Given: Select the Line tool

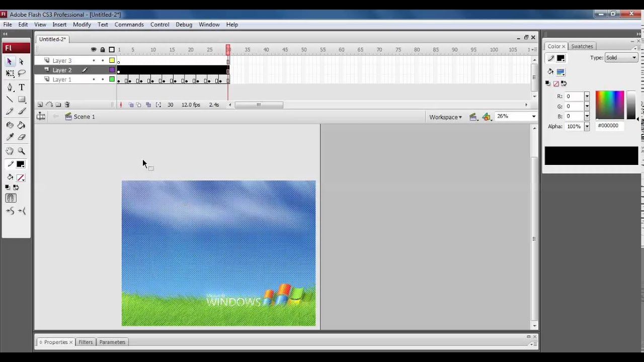Looking at the screenshot, I should (10, 100).
